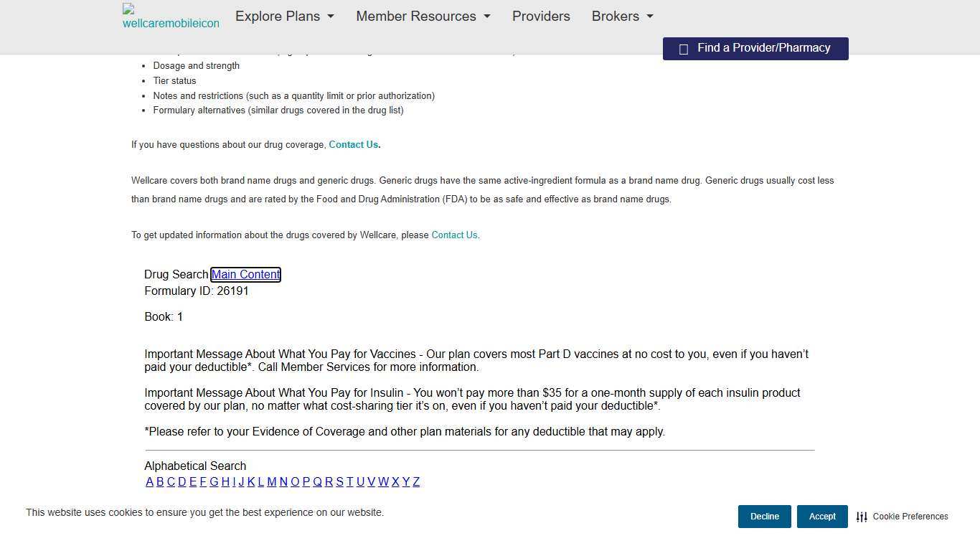Screen dimensions: 980x551
Task: Decline the website cookies
Action: [x=765, y=517]
